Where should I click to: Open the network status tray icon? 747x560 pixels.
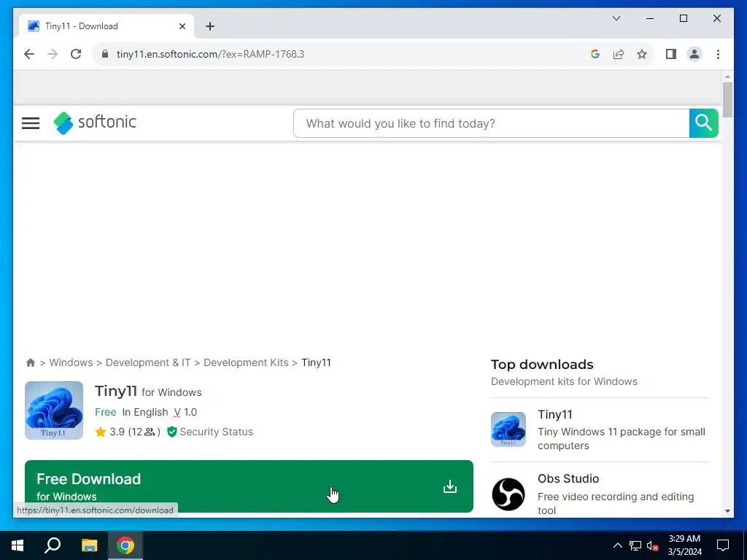coord(635,545)
